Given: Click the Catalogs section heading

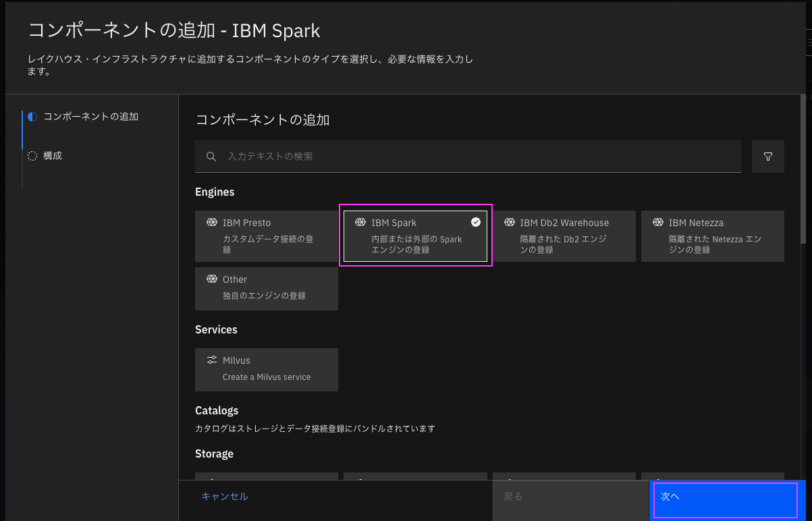Looking at the screenshot, I should pyautogui.click(x=217, y=410).
